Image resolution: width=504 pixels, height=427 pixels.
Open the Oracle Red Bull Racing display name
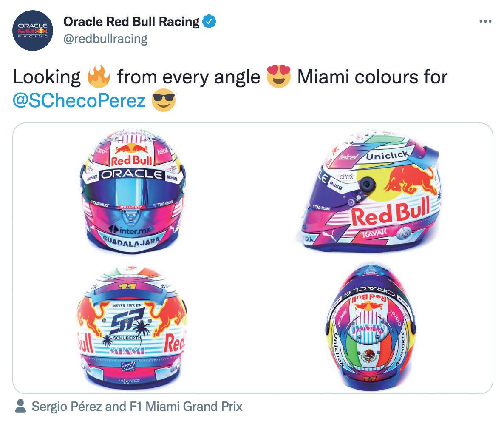(x=131, y=22)
